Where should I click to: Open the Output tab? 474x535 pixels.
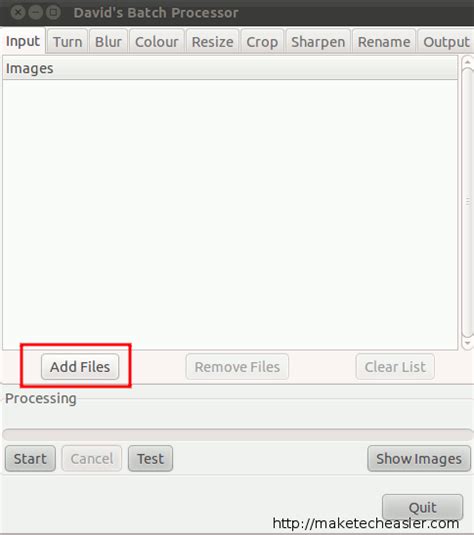click(x=446, y=42)
